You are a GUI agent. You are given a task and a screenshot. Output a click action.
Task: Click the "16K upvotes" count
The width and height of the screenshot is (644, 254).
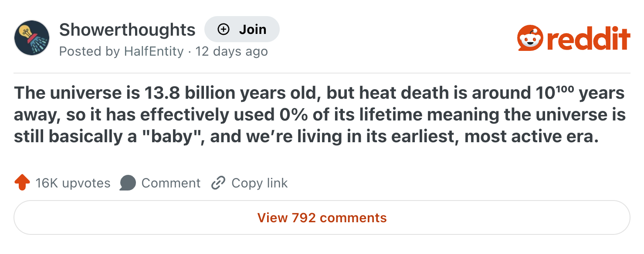point(73,183)
